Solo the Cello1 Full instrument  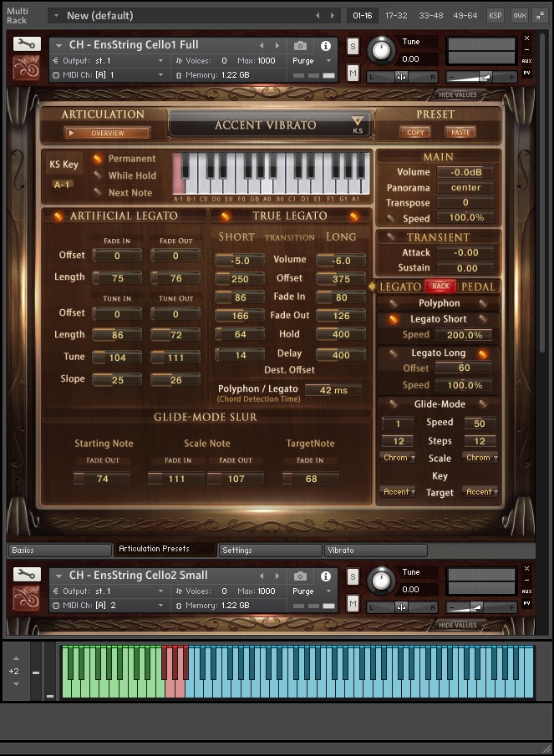tap(353, 47)
